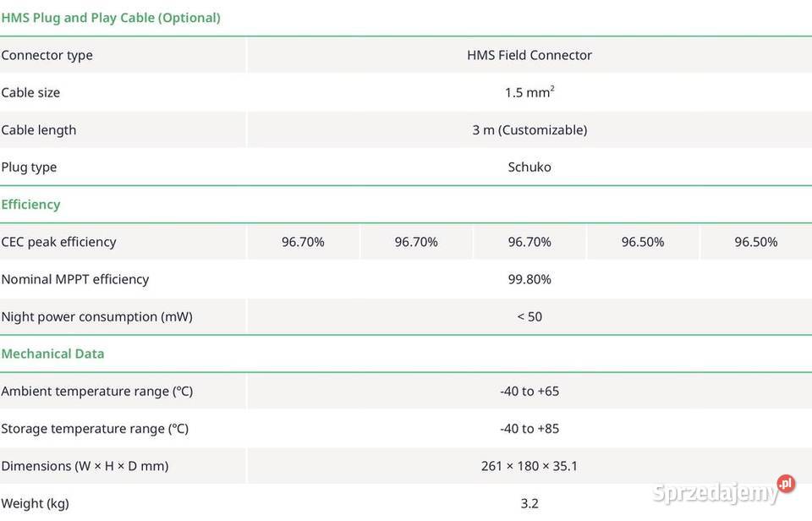Click the '3 m (Customizable)' cable length value
812x521 pixels.
[529, 129]
